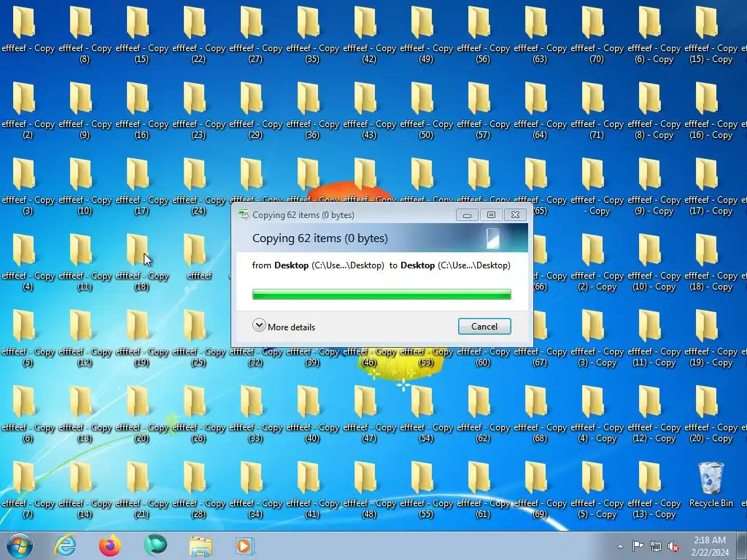Select folder 'effeef - Copy (3) - Copy'
747x560 pixels.
[x=597, y=338]
